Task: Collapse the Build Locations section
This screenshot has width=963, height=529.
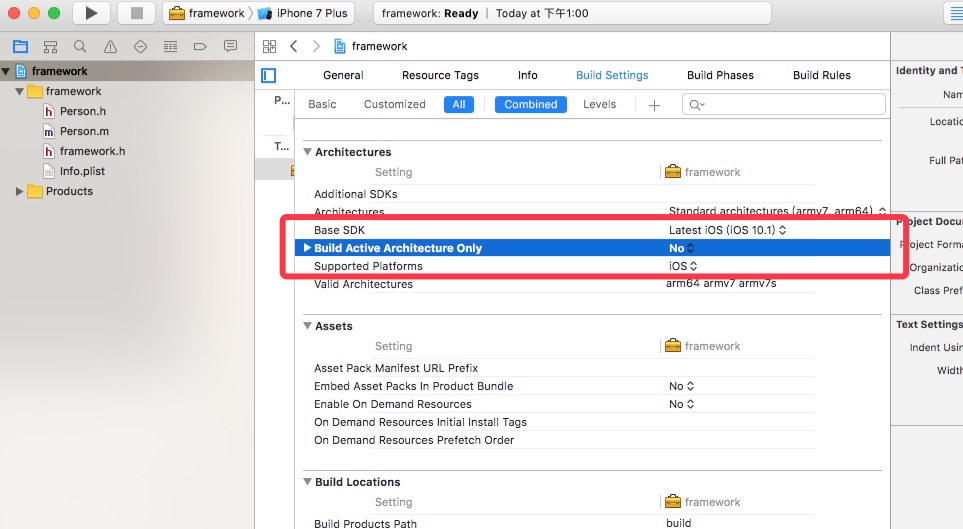Action: (308, 482)
